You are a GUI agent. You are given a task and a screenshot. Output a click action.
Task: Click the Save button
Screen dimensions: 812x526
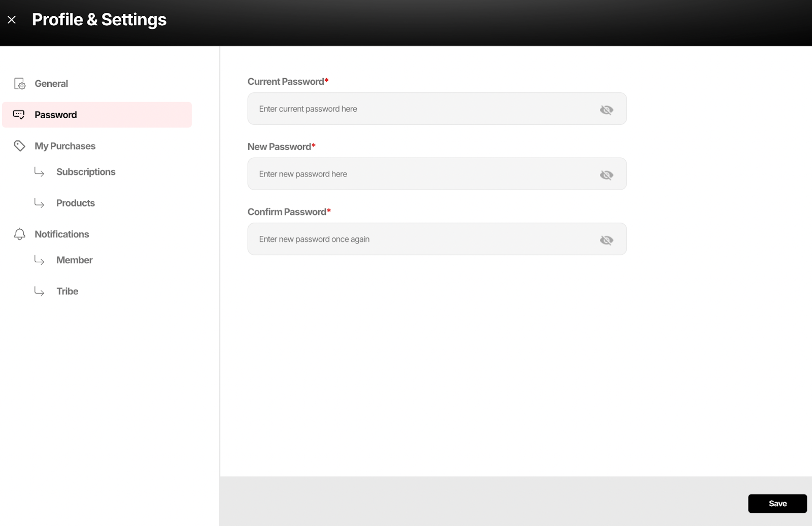(777, 503)
